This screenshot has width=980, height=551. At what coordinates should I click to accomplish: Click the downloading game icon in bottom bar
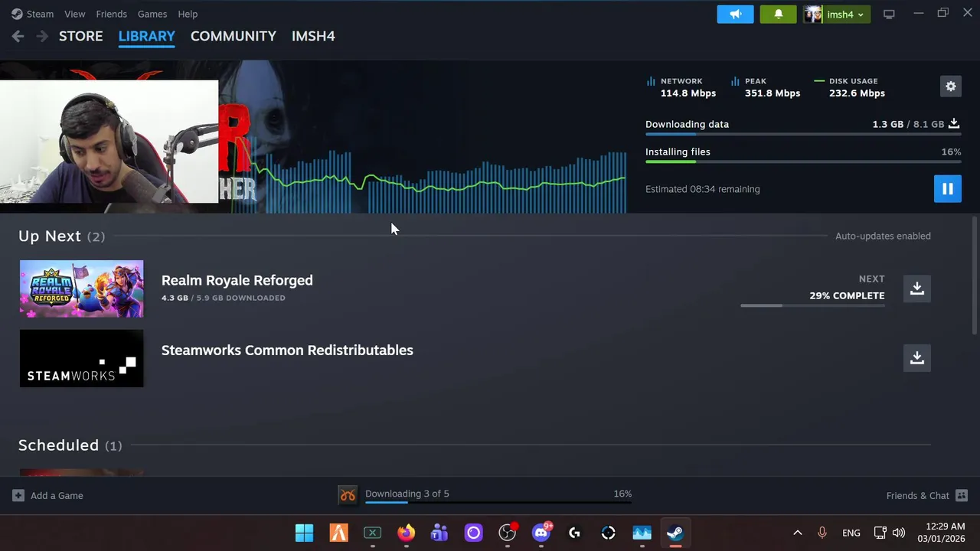[348, 495]
